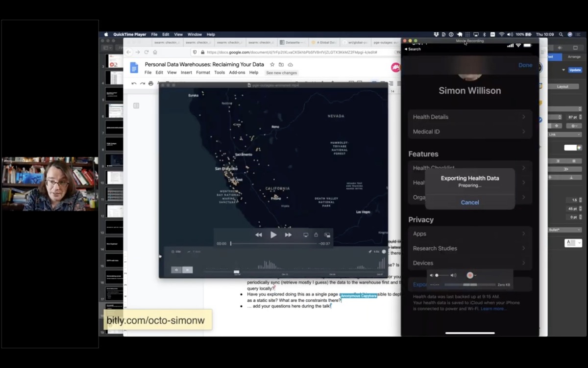Open the macOS File menu
Image resolution: width=588 pixels, height=368 pixels.
tap(154, 34)
